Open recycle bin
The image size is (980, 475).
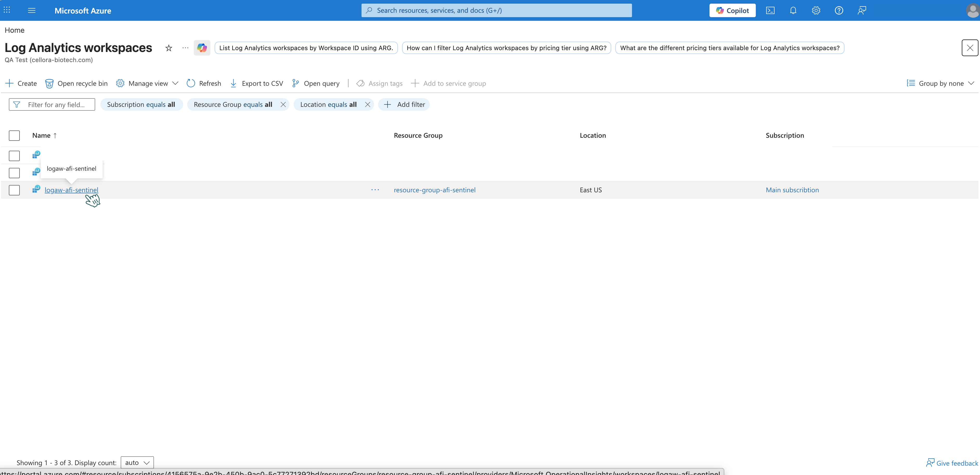coord(76,83)
